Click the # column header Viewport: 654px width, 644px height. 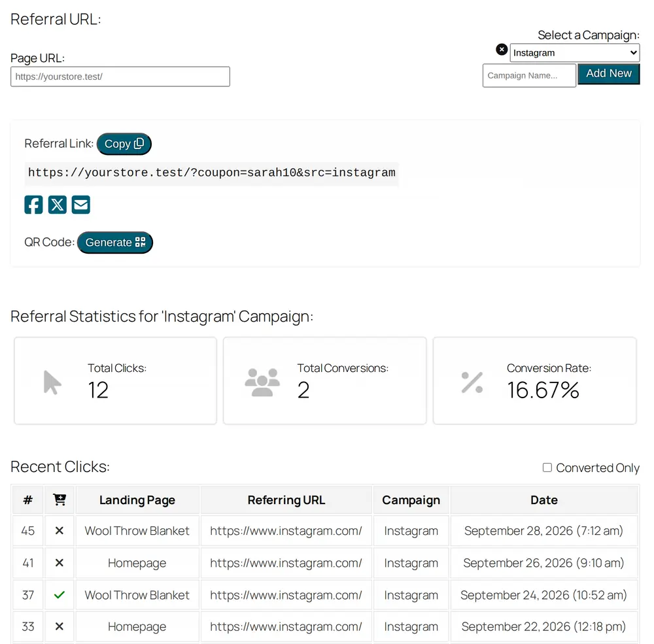(x=28, y=500)
